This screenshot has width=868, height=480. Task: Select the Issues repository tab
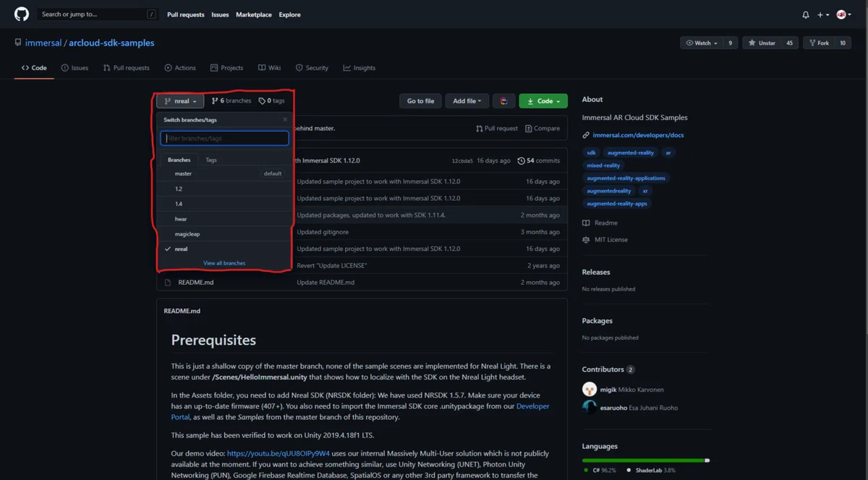(75, 68)
